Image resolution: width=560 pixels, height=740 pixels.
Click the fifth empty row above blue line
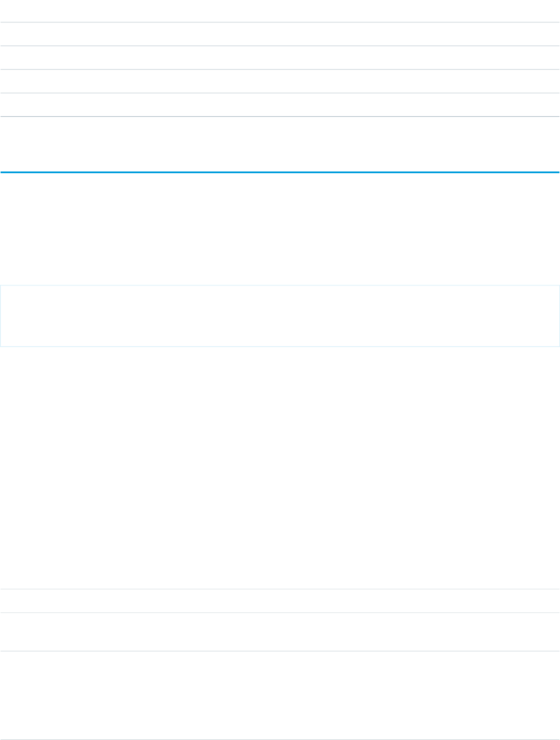click(279, 105)
